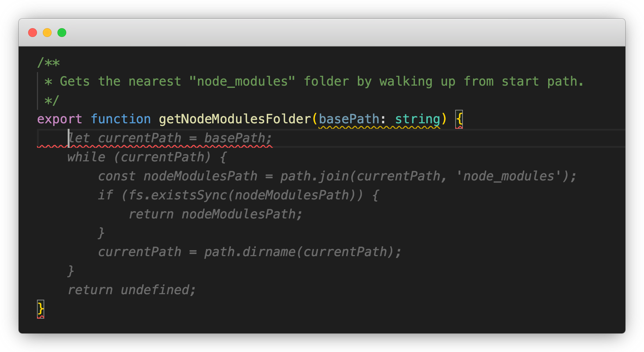Viewport: 644px width, 352px height.
Task: Click the highlighted opening curly brace
Action: coord(459,119)
